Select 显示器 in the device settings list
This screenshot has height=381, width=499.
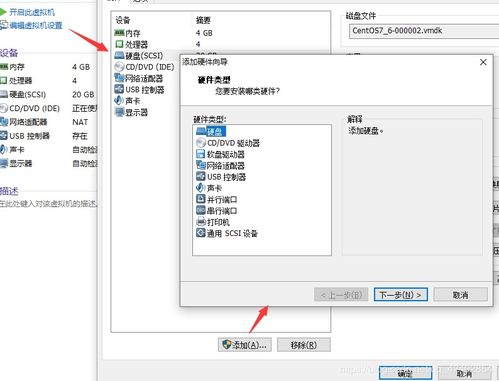point(131,112)
